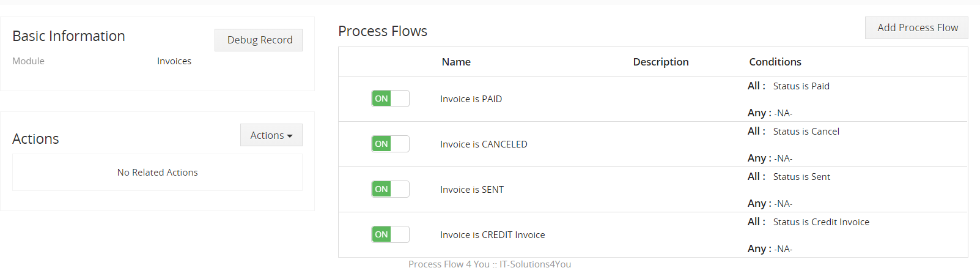Toggle off the Invoice is PAID flow
The width and height of the screenshot is (980, 276).
pos(390,99)
